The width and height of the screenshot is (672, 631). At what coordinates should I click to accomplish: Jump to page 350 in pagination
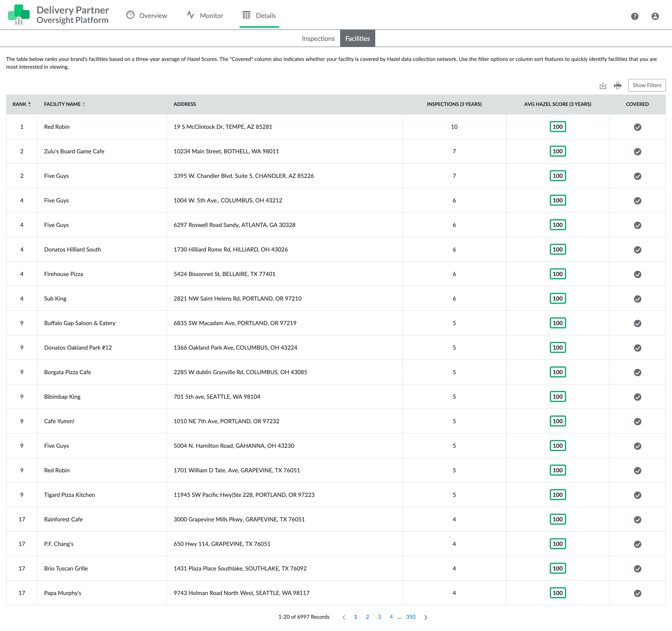[411, 617]
